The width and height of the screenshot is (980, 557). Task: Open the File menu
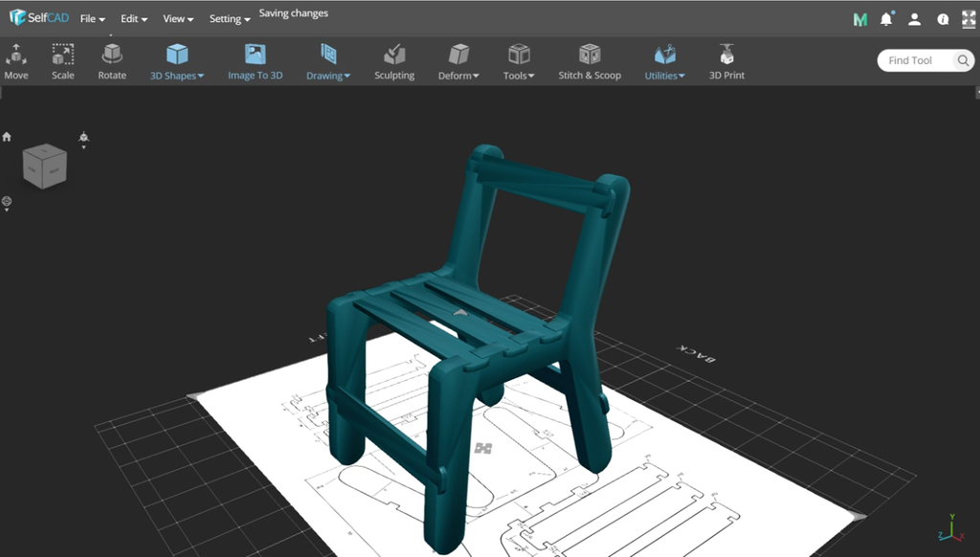[x=90, y=18]
